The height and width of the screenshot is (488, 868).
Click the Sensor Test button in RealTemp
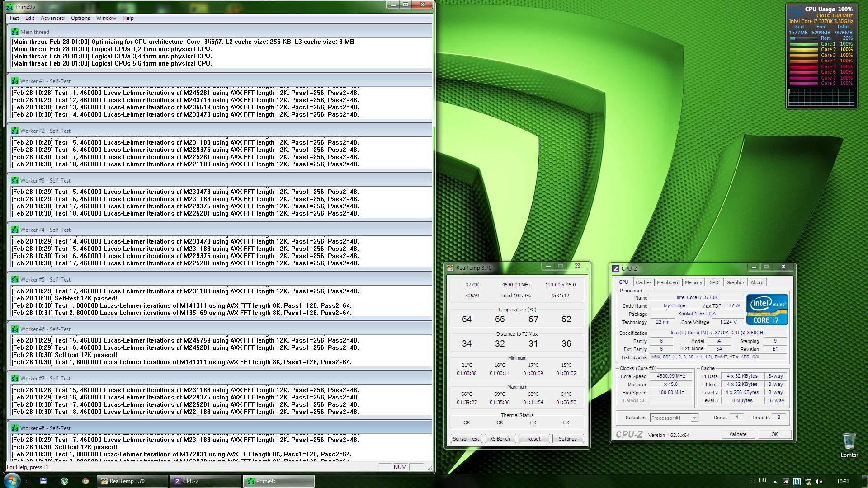(466, 439)
